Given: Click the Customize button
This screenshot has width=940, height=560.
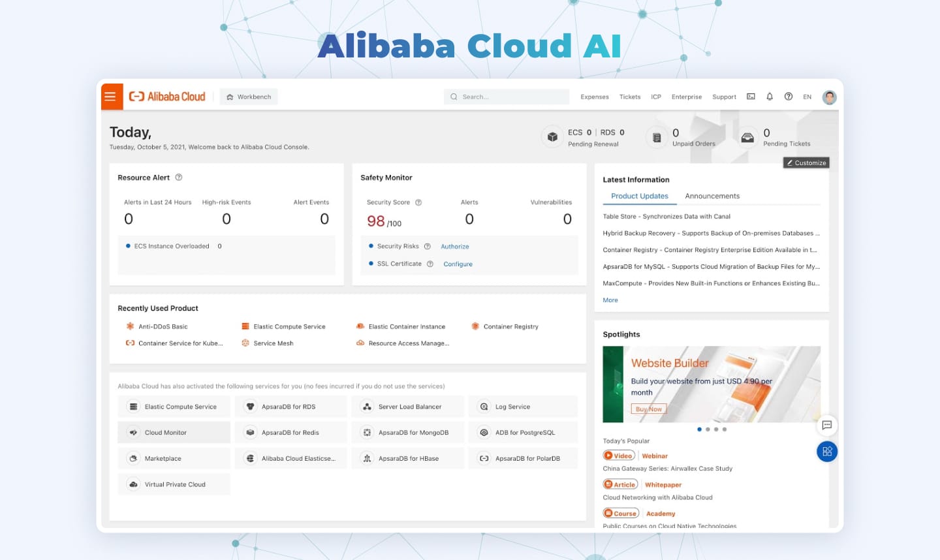Looking at the screenshot, I should (806, 163).
